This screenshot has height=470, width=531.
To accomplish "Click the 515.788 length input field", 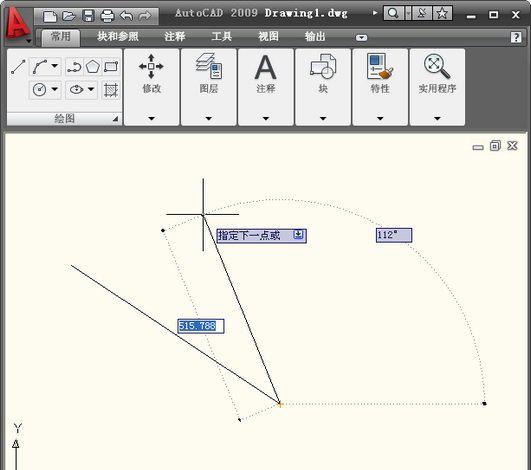I will [201, 326].
